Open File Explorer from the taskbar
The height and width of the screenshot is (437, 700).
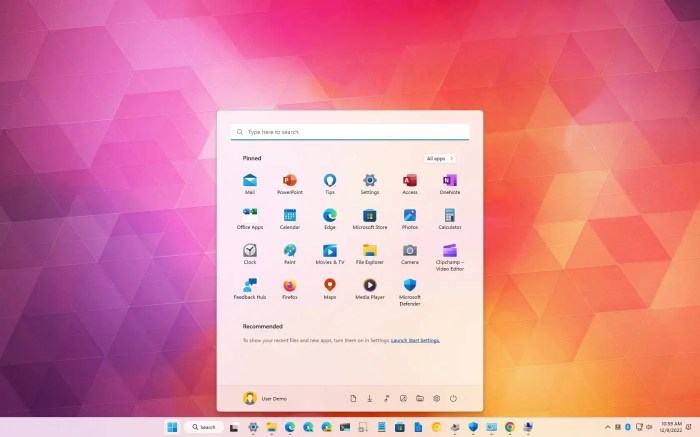271,427
